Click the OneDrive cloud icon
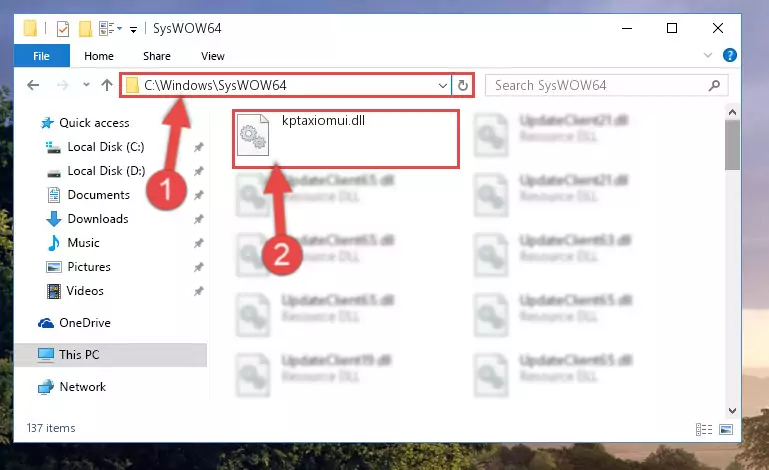Viewport: 769px width, 470px height. click(x=46, y=323)
